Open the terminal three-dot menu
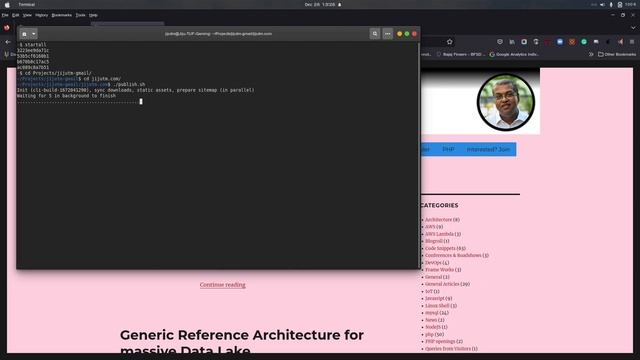The height and width of the screenshot is (360, 640). point(387,34)
